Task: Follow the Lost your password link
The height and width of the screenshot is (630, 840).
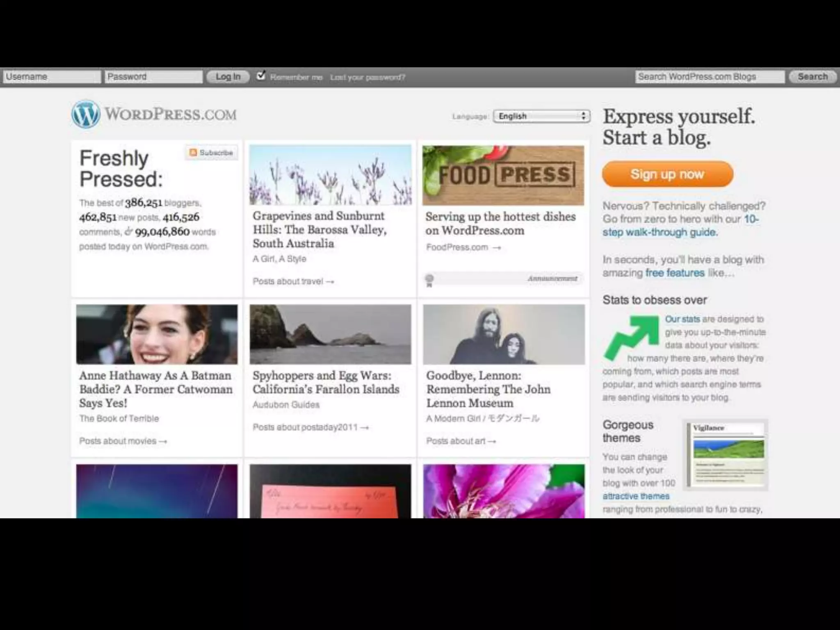Action: click(367, 77)
